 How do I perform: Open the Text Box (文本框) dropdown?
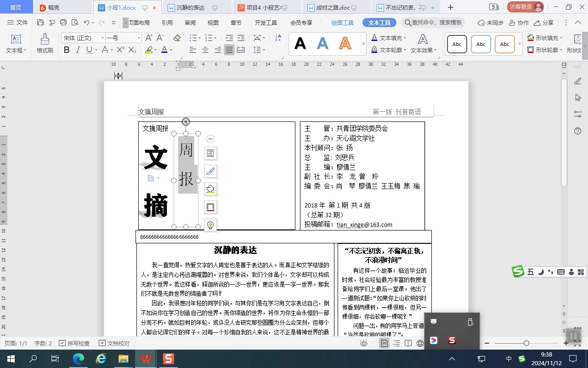(x=16, y=44)
